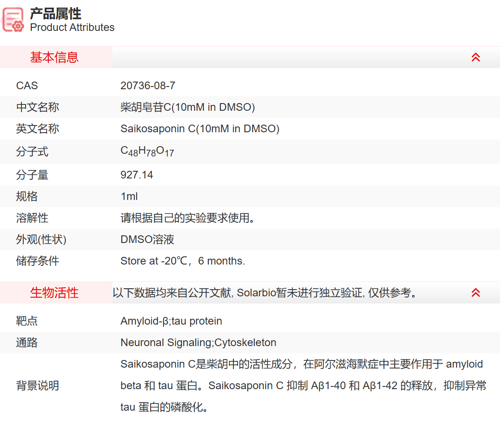Image resolution: width=504 pixels, height=425 pixels.
Task: Click the English name Saikosaponin C link
Action: pos(200,129)
